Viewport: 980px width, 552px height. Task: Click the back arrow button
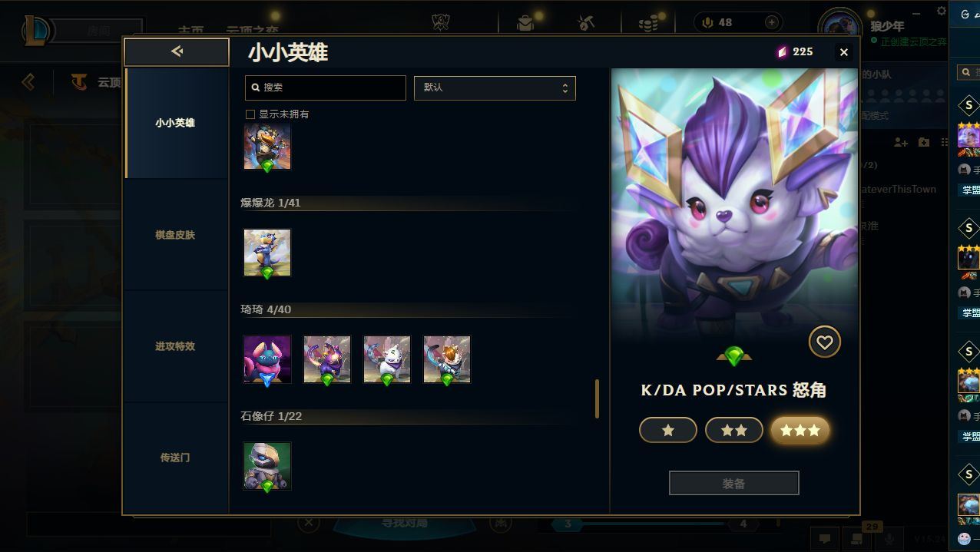[177, 52]
